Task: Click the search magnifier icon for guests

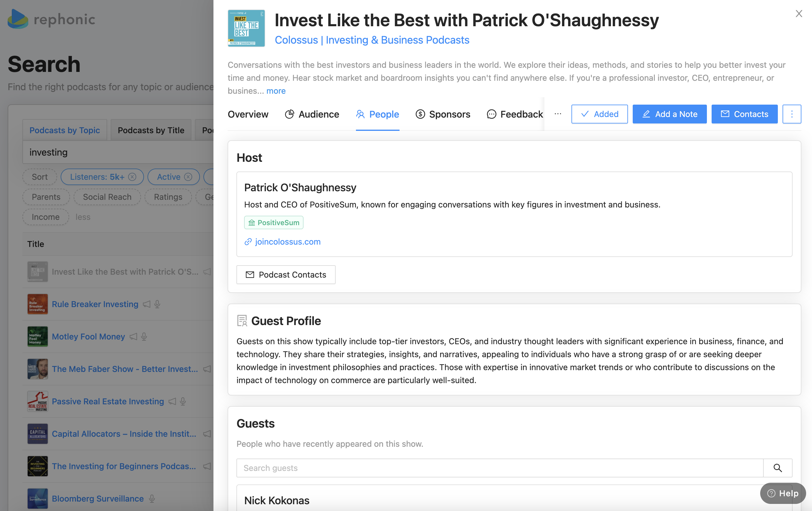Action: pyautogui.click(x=777, y=468)
